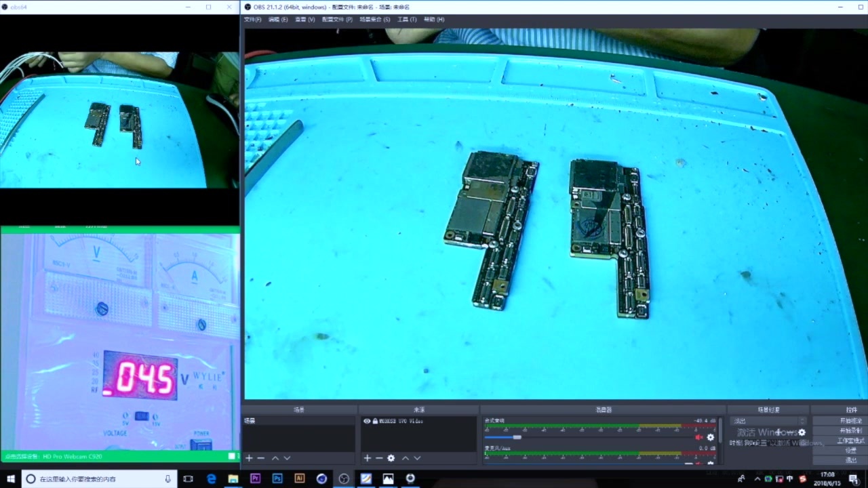Toggle the lock on the Video source
This screenshot has height=488, width=868.
pos(375,421)
